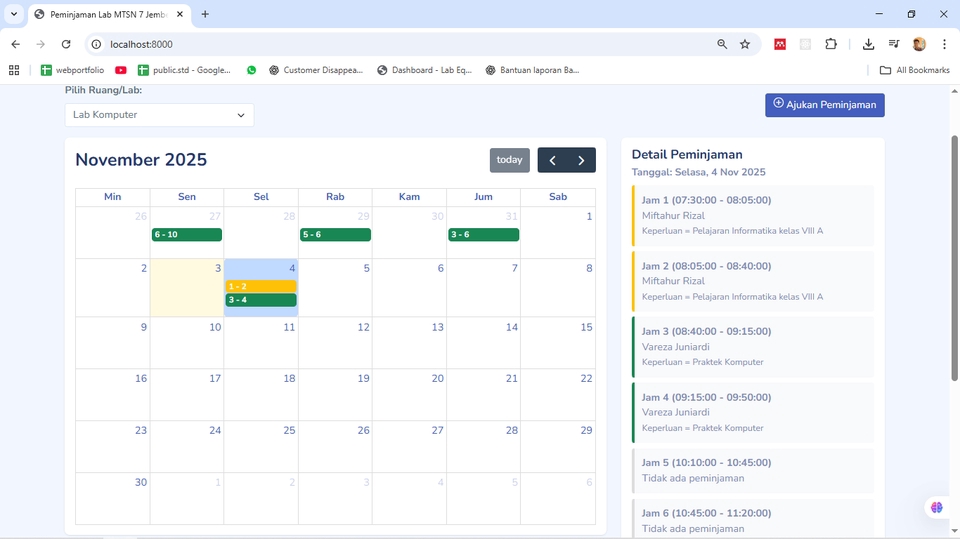Open the Customer Disappea... bookmark
Image resolution: width=960 pixels, height=539 pixels.
click(316, 70)
